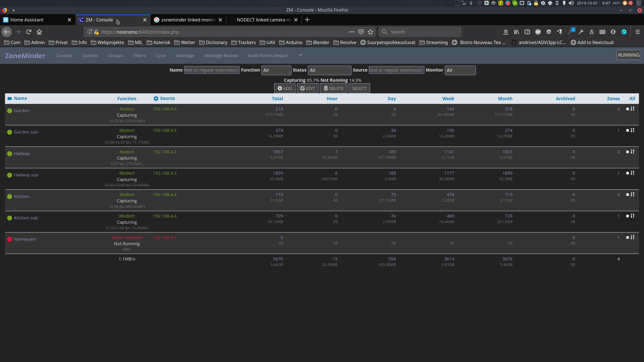
Task: Toggle the All monitors select checkbox
Action: pyautogui.click(x=627, y=99)
